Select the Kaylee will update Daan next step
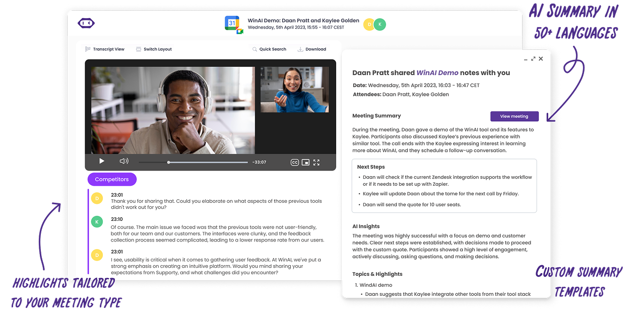 pos(440,194)
